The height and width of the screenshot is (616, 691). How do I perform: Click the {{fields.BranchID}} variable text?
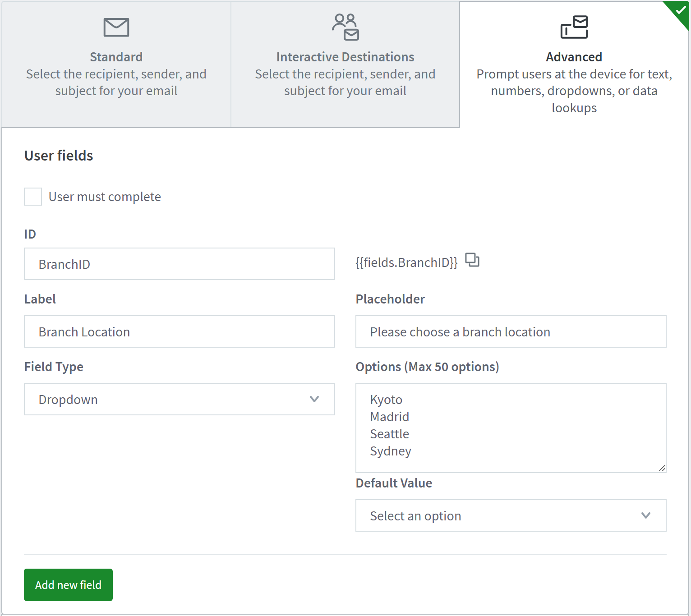tap(406, 262)
